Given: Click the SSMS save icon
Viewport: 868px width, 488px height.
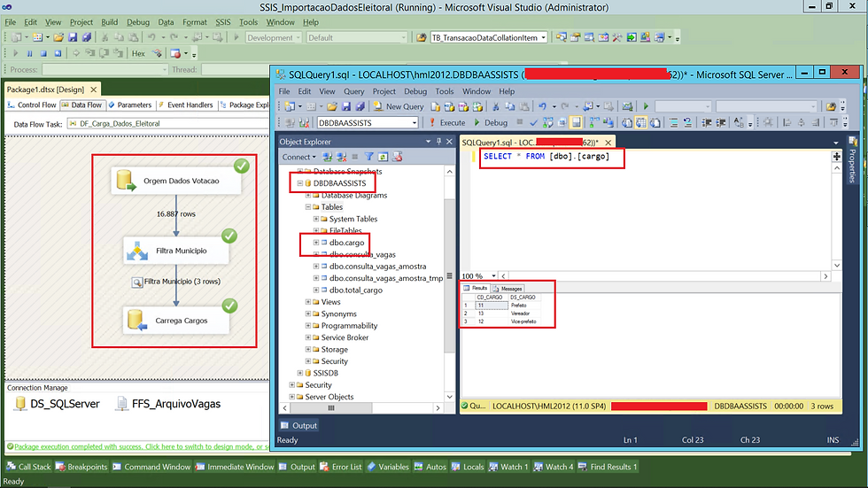Looking at the screenshot, I should point(346,106).
